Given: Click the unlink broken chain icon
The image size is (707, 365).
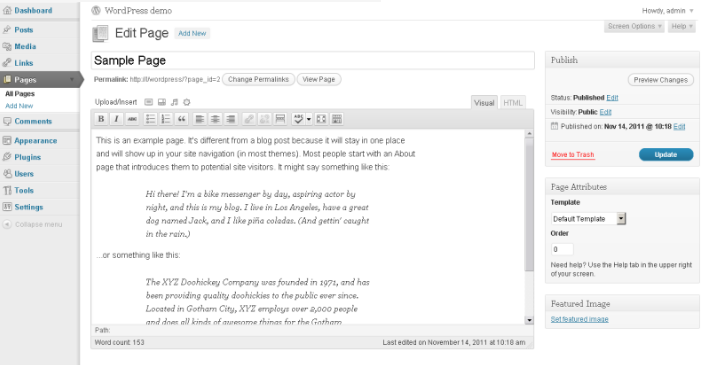Looking at the screenshot, I should point(264,119).
